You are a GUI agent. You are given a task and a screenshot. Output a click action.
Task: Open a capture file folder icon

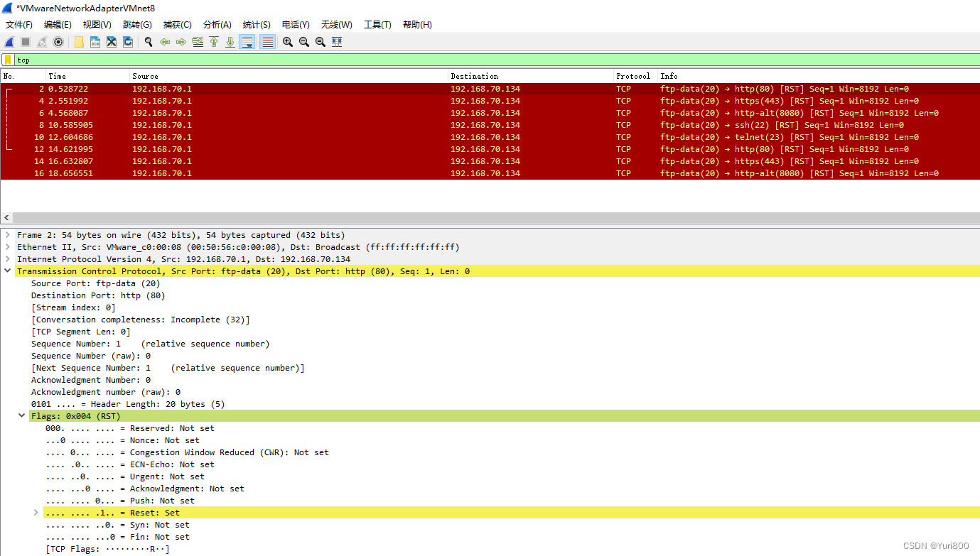(79, 42)
